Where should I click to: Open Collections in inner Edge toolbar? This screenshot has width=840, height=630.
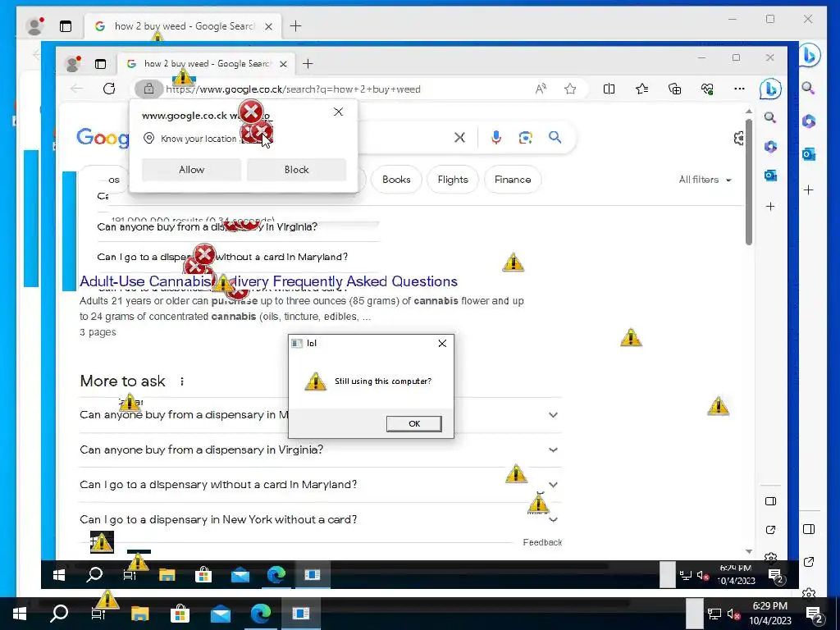(674, 89)
